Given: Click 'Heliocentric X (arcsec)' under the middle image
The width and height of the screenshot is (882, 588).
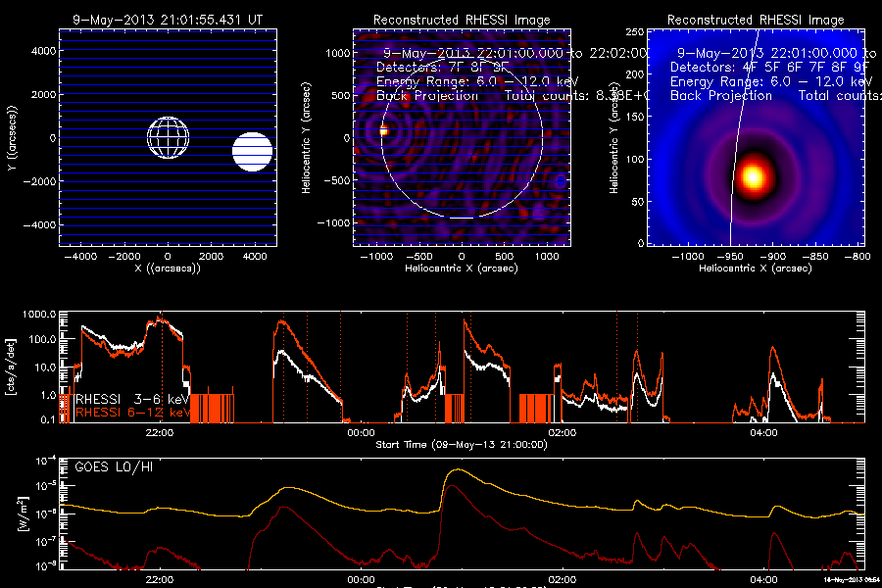Looking at the screenshot, I should (x=462, y=268).
